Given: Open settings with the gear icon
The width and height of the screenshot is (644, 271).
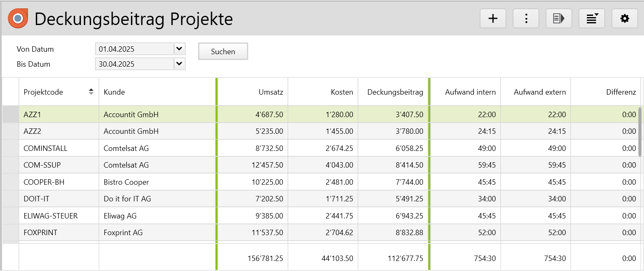Looking at the screenshot, I should [x=624, y=18].
